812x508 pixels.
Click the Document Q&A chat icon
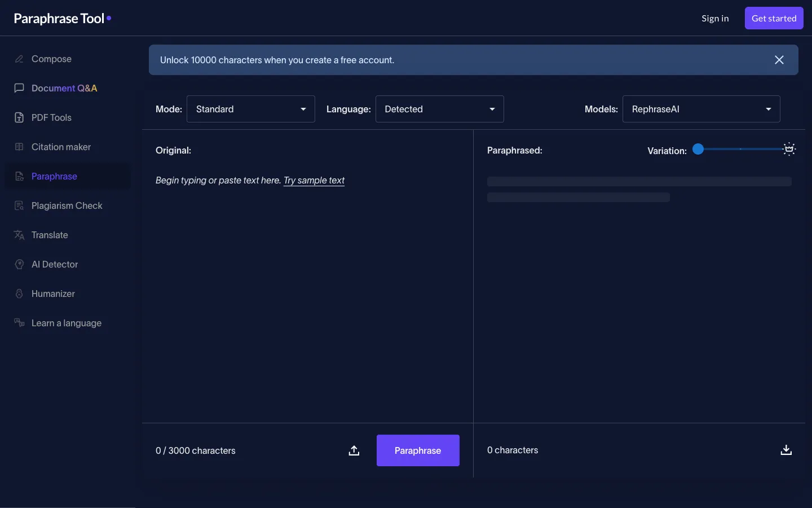click(x=19, y=88)
